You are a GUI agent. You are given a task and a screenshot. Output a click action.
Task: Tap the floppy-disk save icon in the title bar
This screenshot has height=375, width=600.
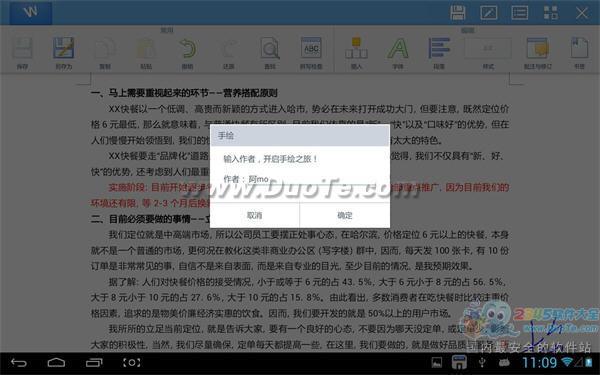458,13
